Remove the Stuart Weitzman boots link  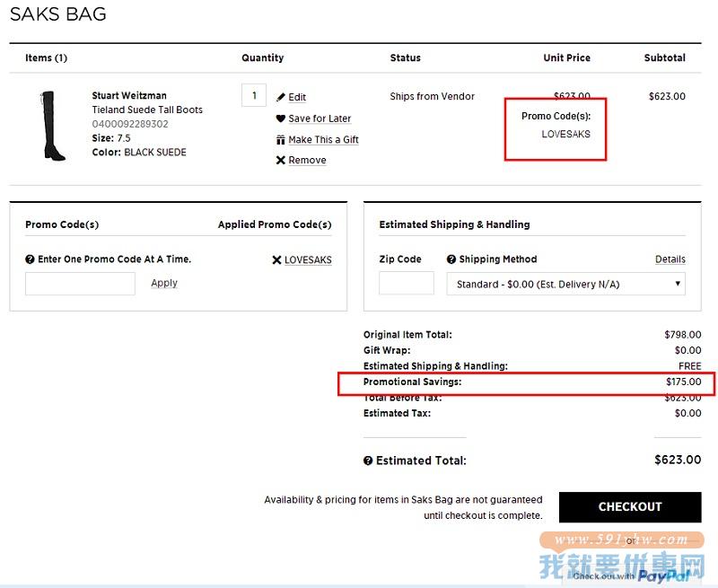point(307,160)
